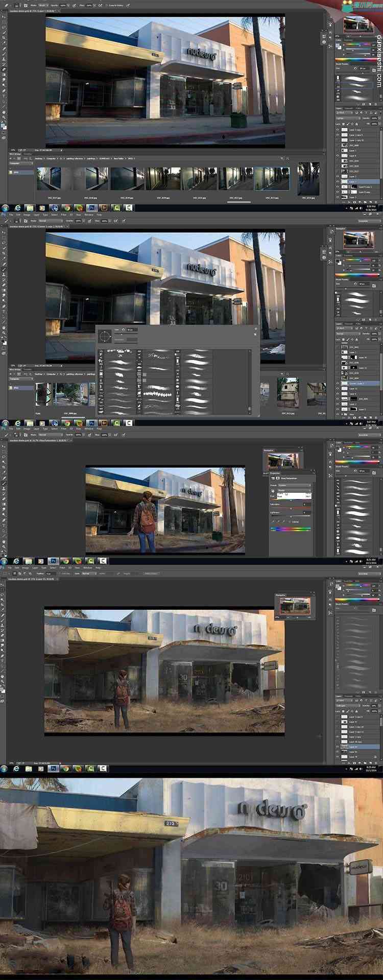Screen dimensions: 383x980
Task: Select the Hand tool in second Photoshop window
Action: 4,327
